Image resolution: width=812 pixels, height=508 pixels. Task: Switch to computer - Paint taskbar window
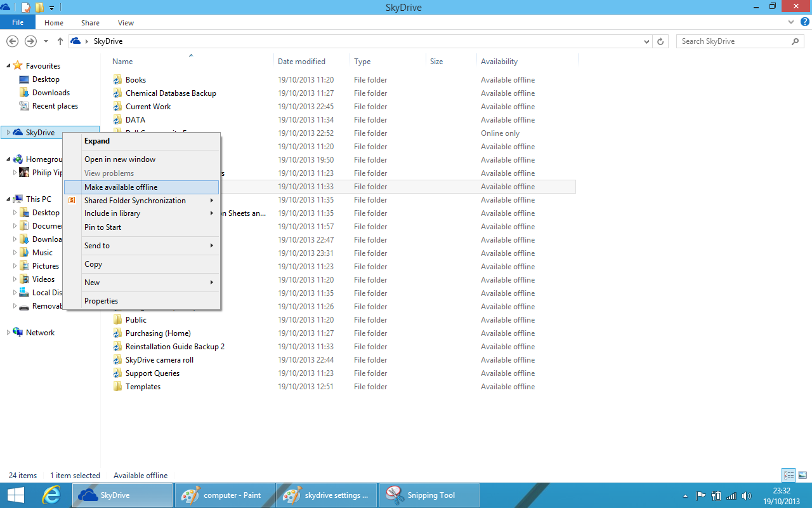click(224, 495)
